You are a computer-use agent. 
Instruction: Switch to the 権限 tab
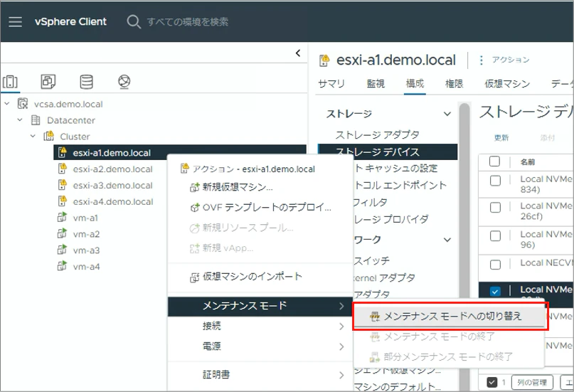[454, 84]
